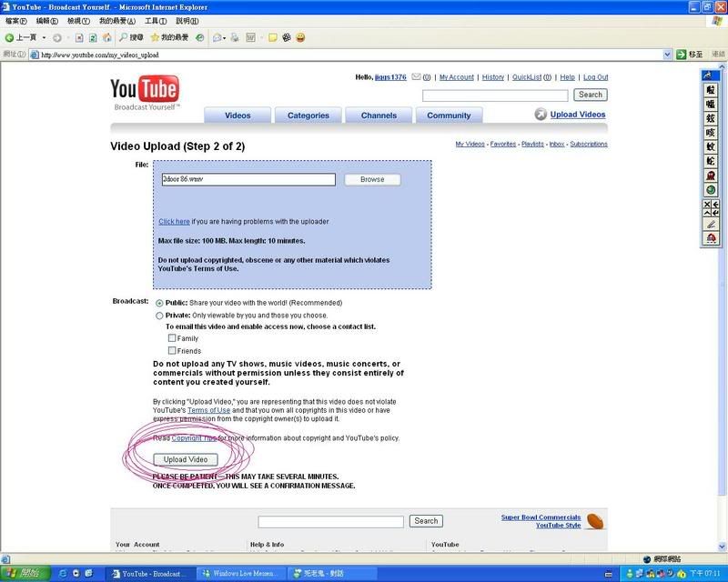Stop page loading with the red X icon

pyautogui.click(x=79, y=38)
